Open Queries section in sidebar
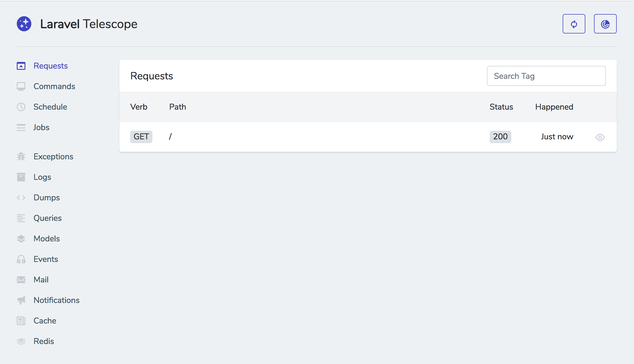 (47, 218)
